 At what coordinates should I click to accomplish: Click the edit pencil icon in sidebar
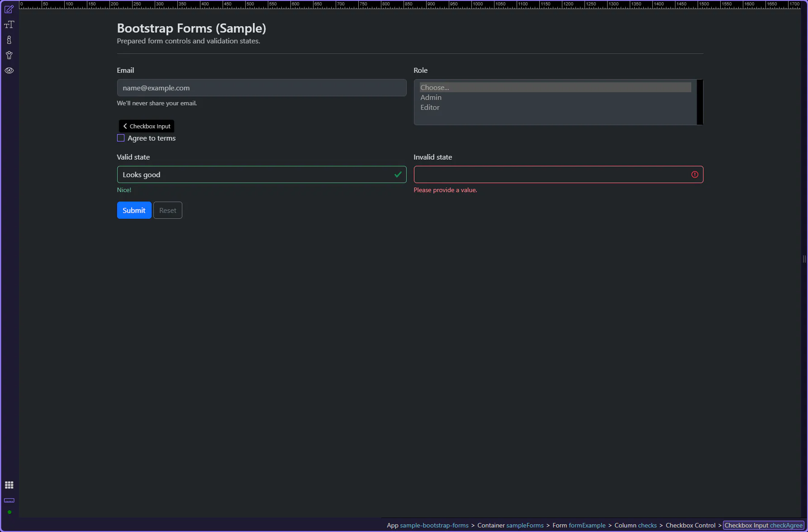pyautogui.click(x=9, y=9)
